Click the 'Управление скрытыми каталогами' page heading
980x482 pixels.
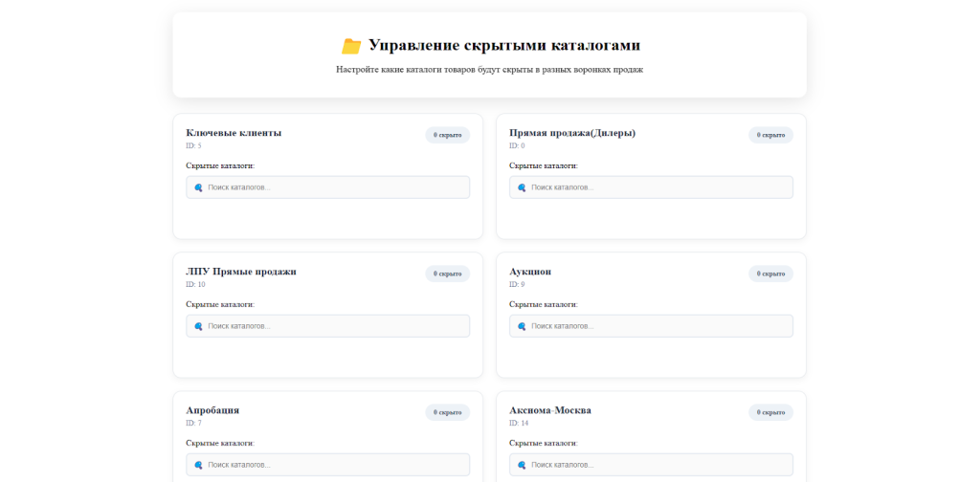[x=503, y=46]
